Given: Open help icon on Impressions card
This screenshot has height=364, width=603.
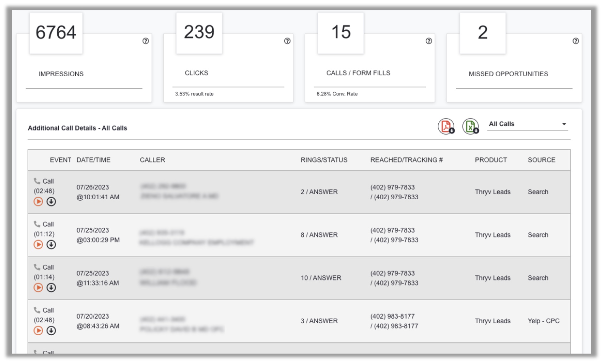Looking at the screenshot, I should pos(145,41).
